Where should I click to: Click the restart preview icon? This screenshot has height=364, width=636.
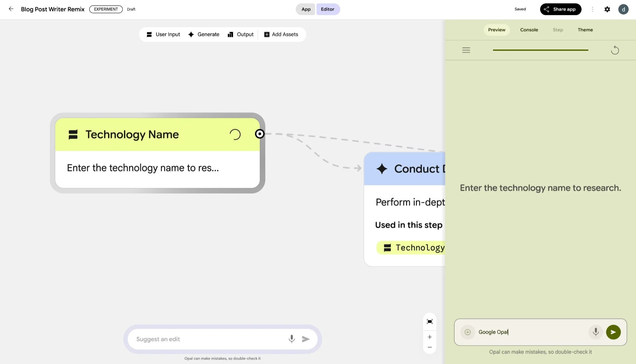coord(615,50)
